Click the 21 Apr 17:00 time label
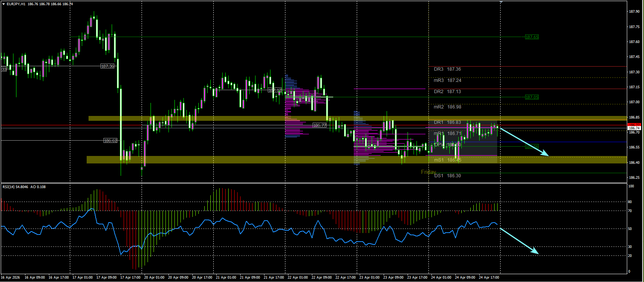This screenshot has width=644, height=282. (274, 278)
